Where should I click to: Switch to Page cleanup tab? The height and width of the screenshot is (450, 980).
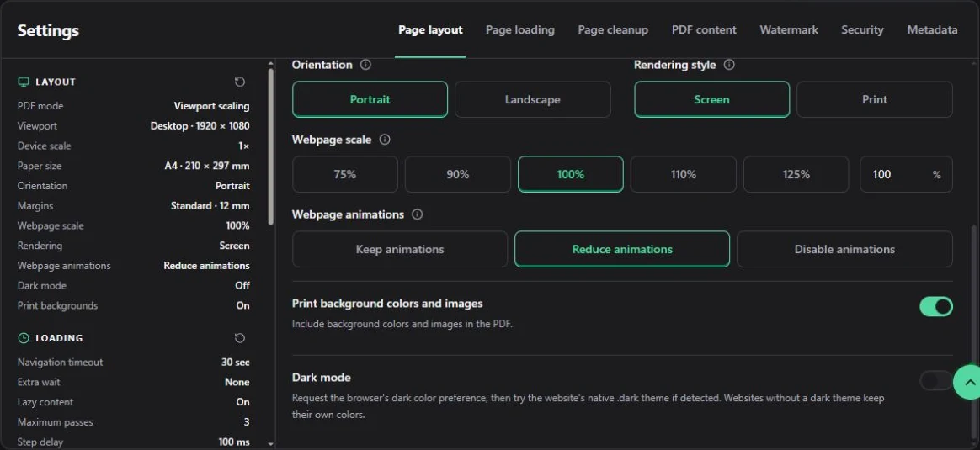click(613, 30)
